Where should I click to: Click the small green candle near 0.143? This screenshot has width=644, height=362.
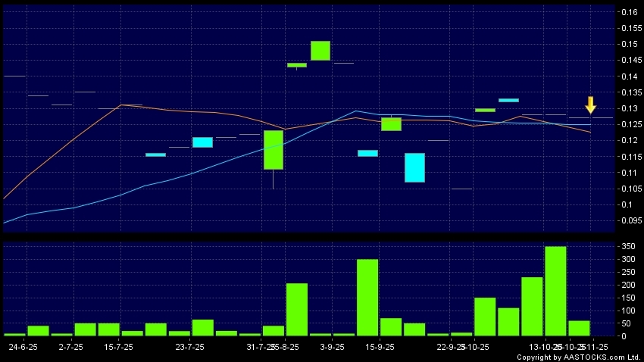(297, 65)
